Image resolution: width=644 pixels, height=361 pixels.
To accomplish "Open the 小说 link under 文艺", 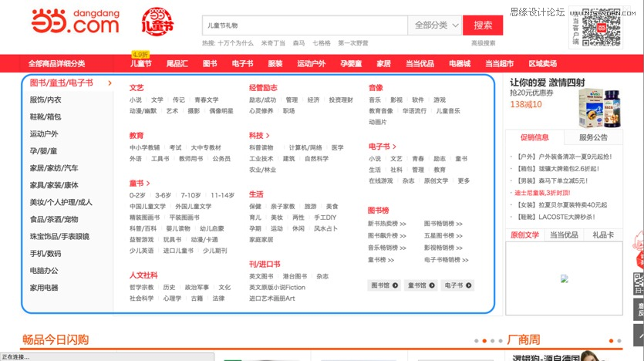I will coord(136,100).
